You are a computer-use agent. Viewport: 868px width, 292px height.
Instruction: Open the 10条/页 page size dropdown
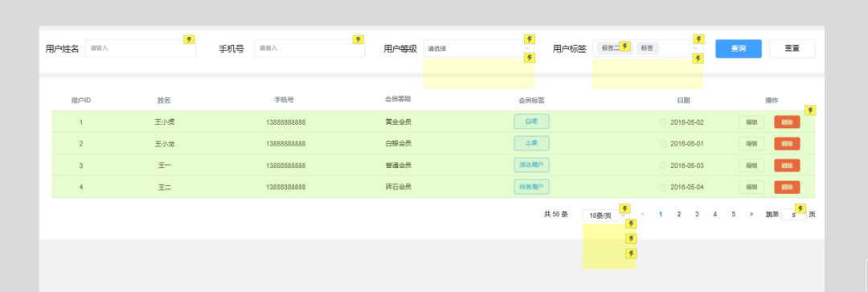click(x=606, y=215)
